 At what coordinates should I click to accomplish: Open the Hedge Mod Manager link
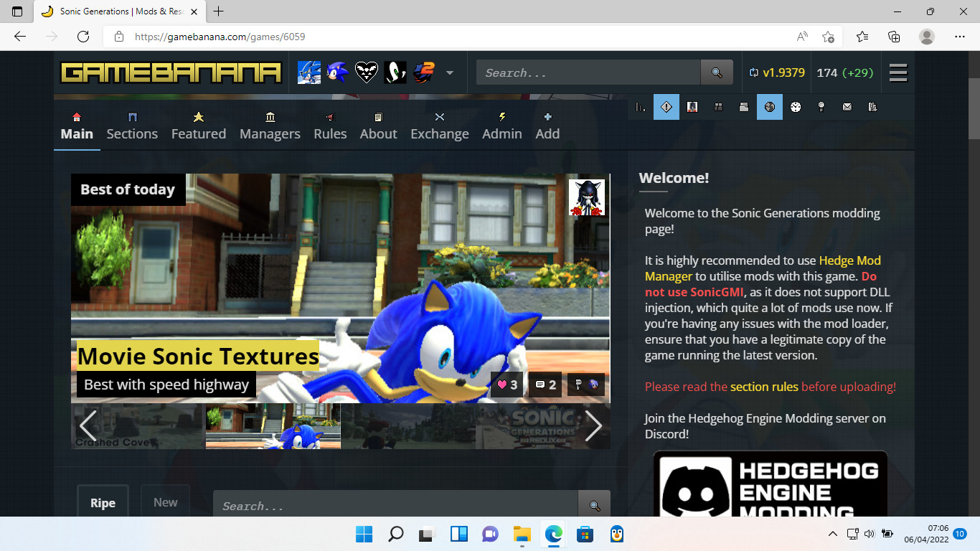pos(849,260)
